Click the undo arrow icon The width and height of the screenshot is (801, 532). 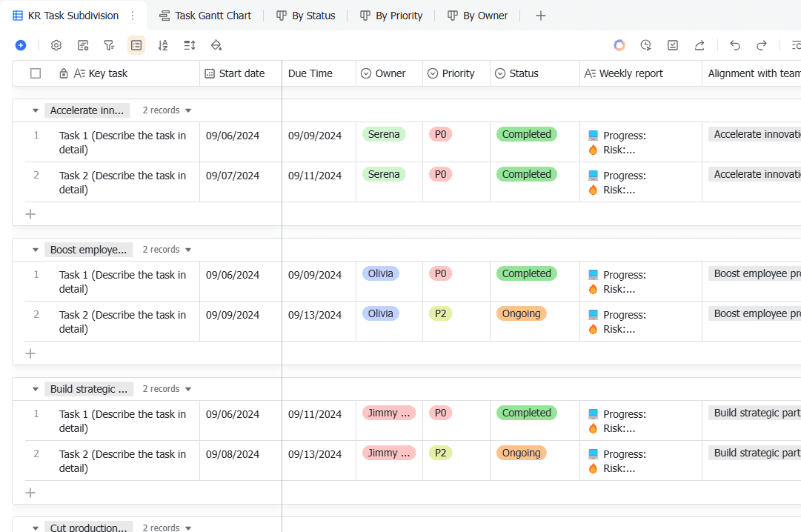pyautogui.click(x=735, y=45)
